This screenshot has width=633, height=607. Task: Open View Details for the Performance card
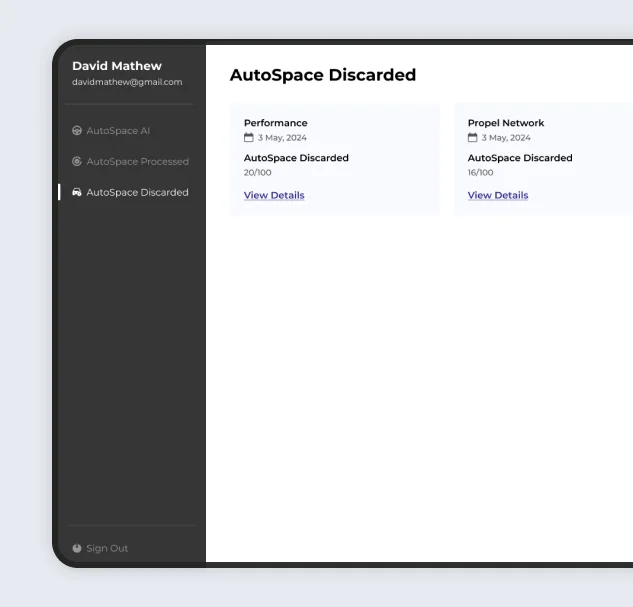pyautogui.click(x=274, y=195)
